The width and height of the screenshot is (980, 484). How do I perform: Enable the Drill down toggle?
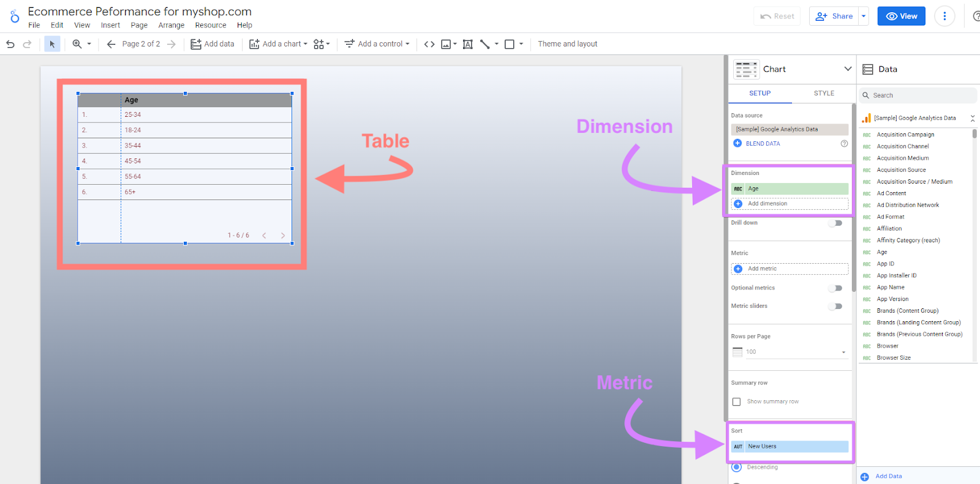(836, 223)
